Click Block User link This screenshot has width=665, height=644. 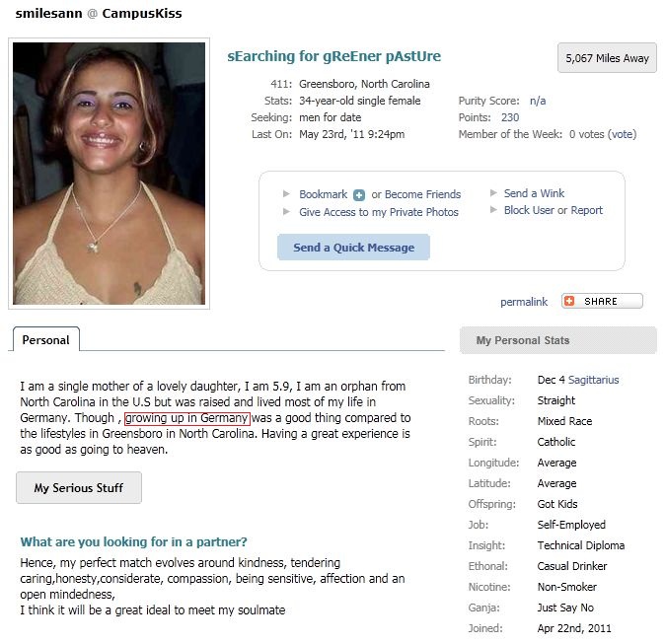(529, 210)
